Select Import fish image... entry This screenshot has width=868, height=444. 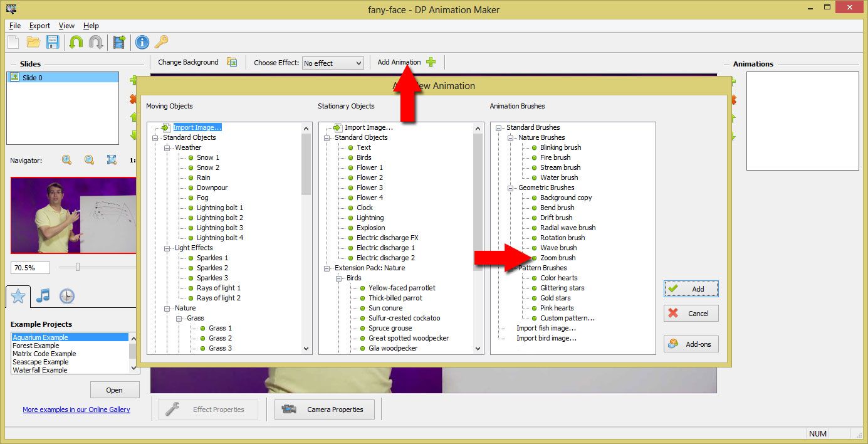(546, 328)
